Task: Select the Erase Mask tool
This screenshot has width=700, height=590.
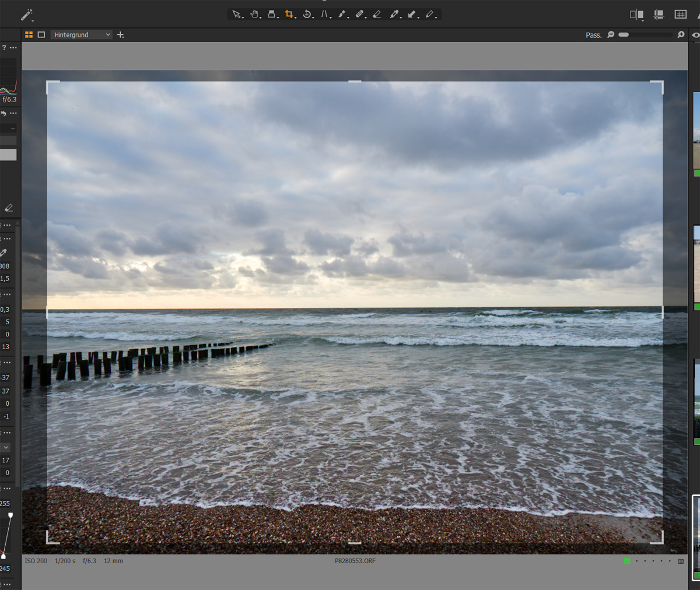Action: coord(377,15)
